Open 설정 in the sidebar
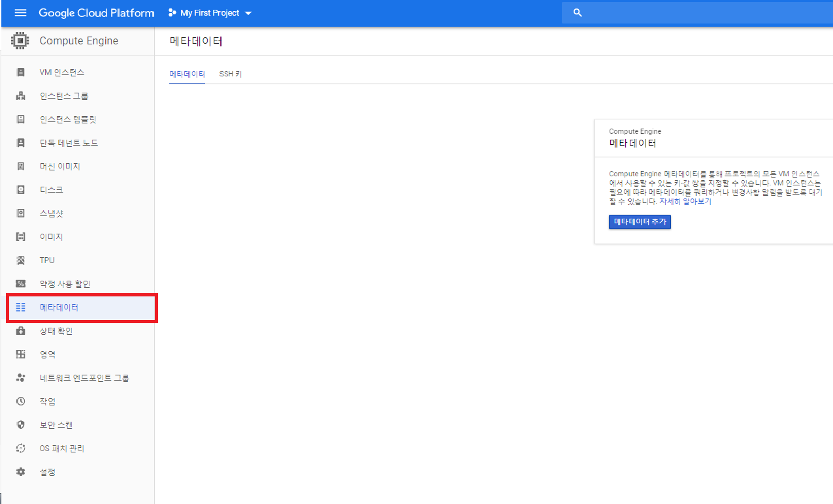 pos(47,472)
